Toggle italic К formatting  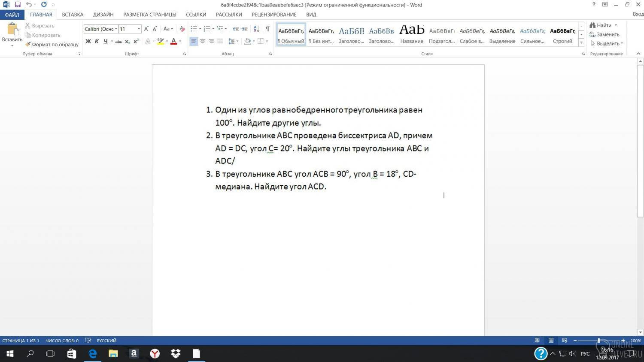[97, 42]
